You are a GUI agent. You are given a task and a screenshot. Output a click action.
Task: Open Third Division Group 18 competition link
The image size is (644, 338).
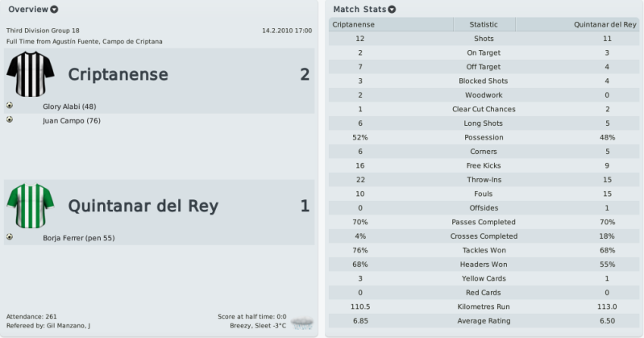click(44, 31)
